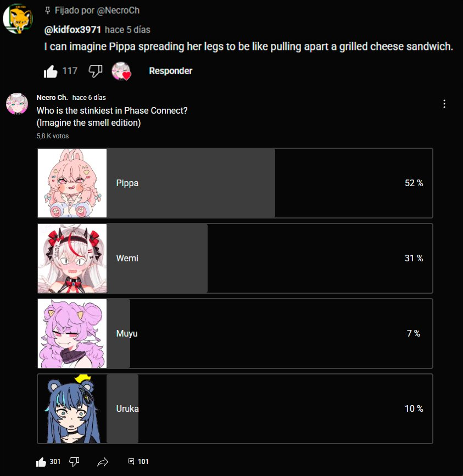
Task: Dislike the Necro Ch. poll post
Action: [74, 462]
